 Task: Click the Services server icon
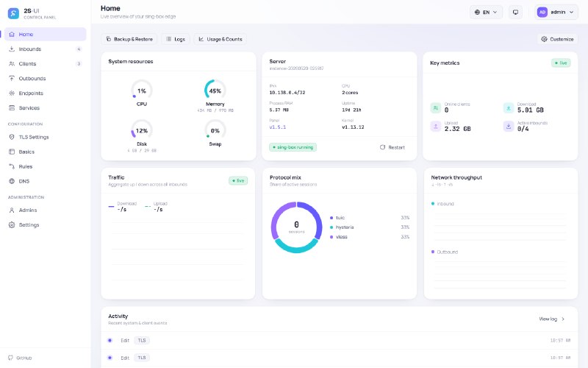[x=12, y=107]
